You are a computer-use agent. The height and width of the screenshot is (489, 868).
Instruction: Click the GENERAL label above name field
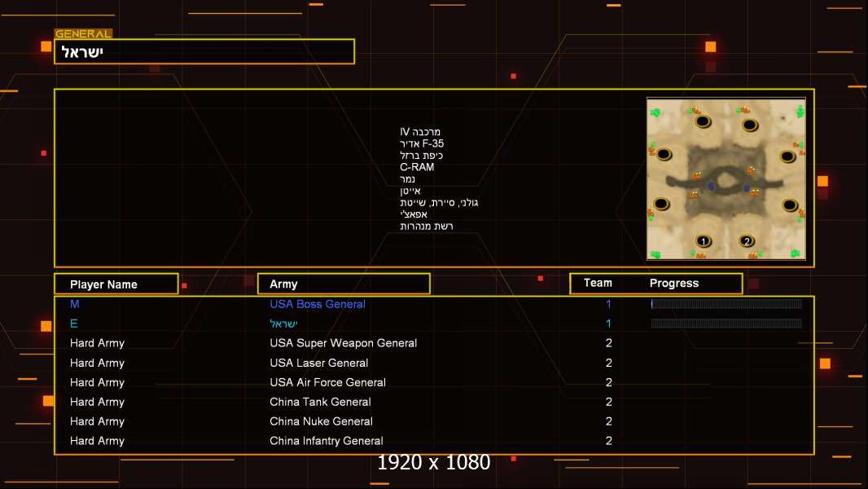(x=83, y=33)
